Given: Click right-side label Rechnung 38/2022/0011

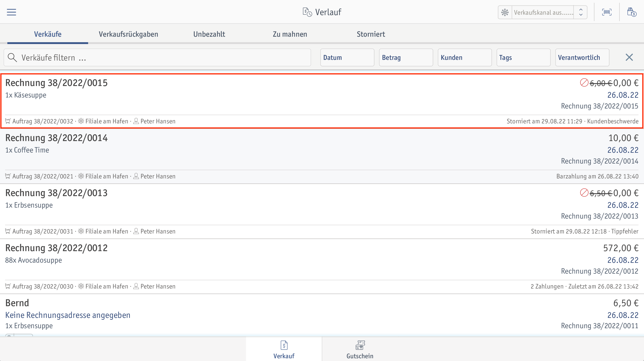Looking at the screenshot, I should (x=599, y=326).
